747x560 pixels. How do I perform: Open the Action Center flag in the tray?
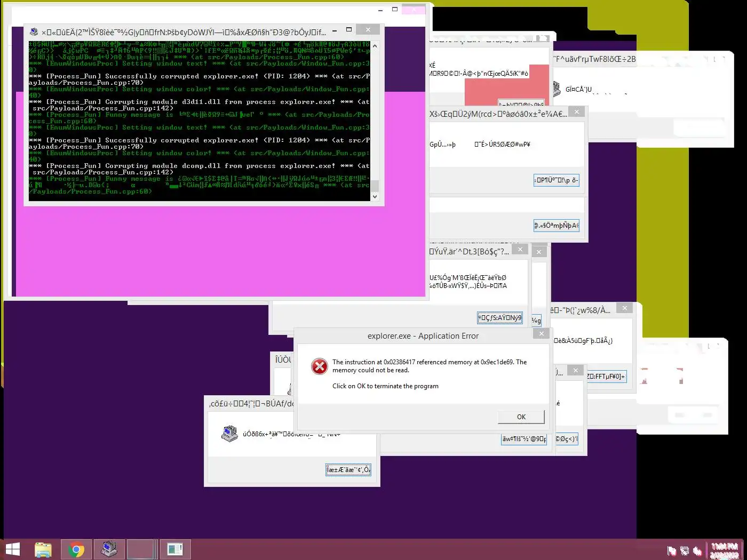[x=672, y=550]
